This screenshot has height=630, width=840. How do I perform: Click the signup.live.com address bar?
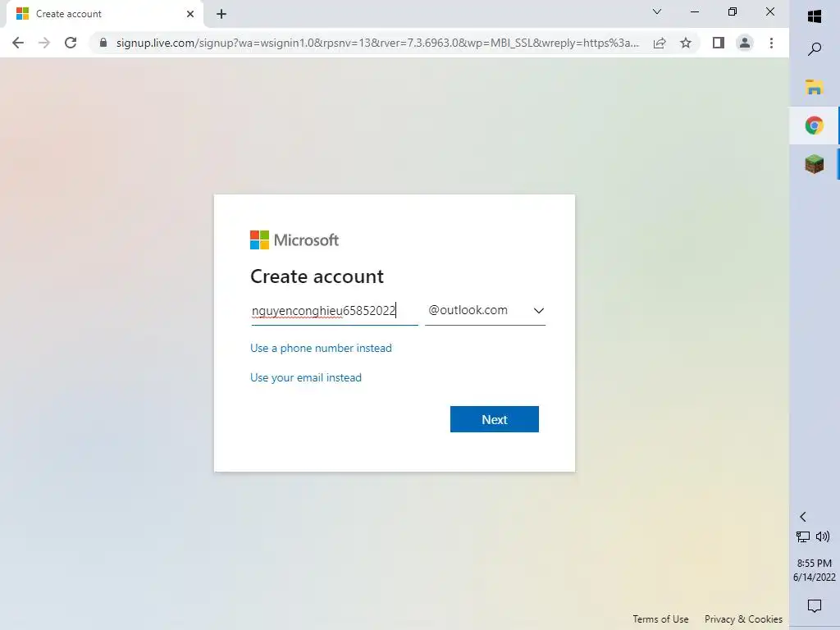coord(377,43)
